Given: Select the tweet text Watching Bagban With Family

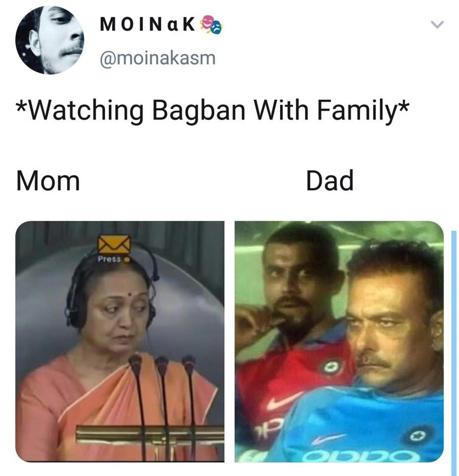Looking at the screenshot, I should tap(213, 110).
